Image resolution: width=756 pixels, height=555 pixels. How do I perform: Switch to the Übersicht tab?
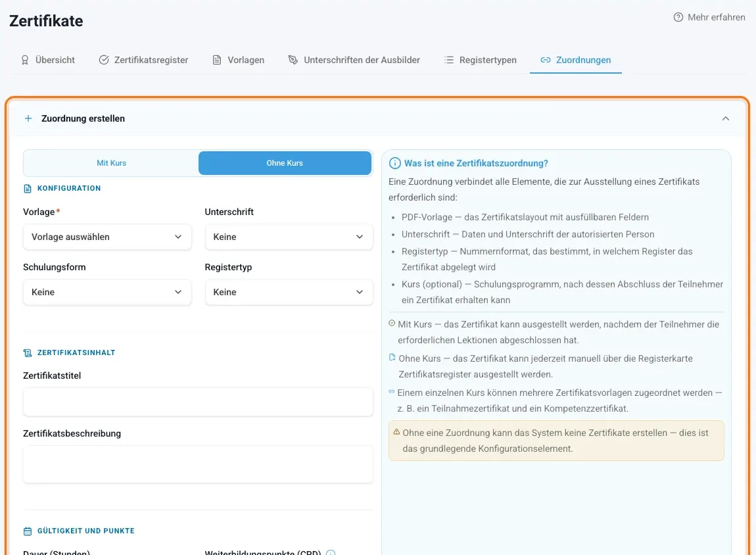pos(48,60)
